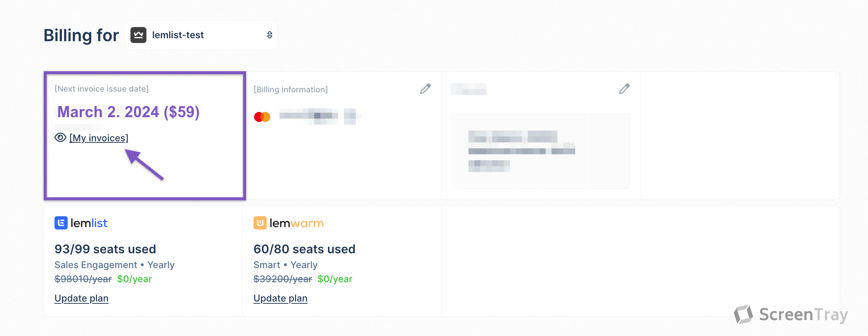Click the Billing for page heading

tap(81, 36)
